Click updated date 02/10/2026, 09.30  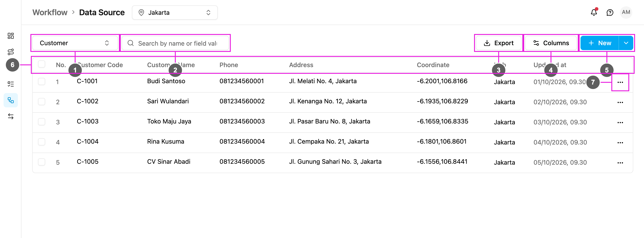pyautogui.click(x=560, y=102)
